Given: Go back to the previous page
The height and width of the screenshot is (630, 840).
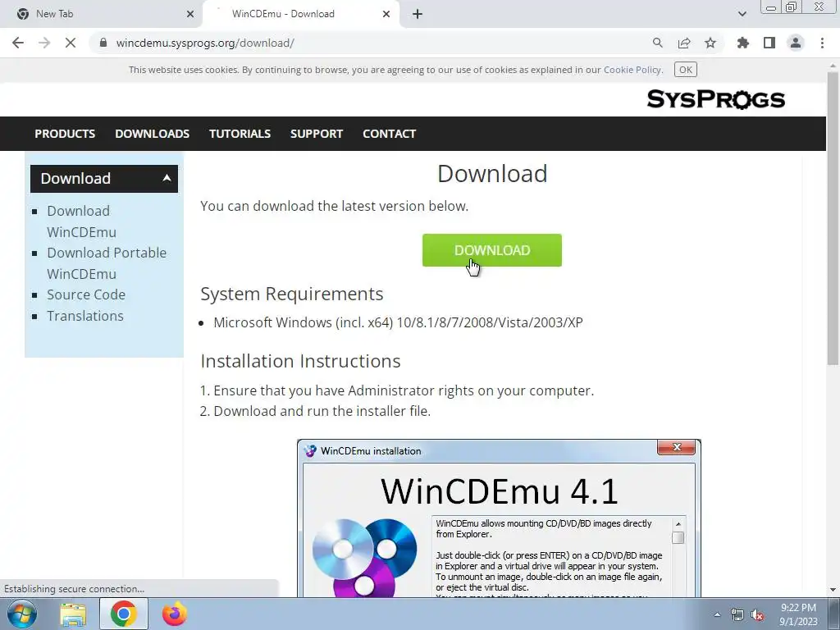Looking at the screenshot, I should (x=18, y=43).
